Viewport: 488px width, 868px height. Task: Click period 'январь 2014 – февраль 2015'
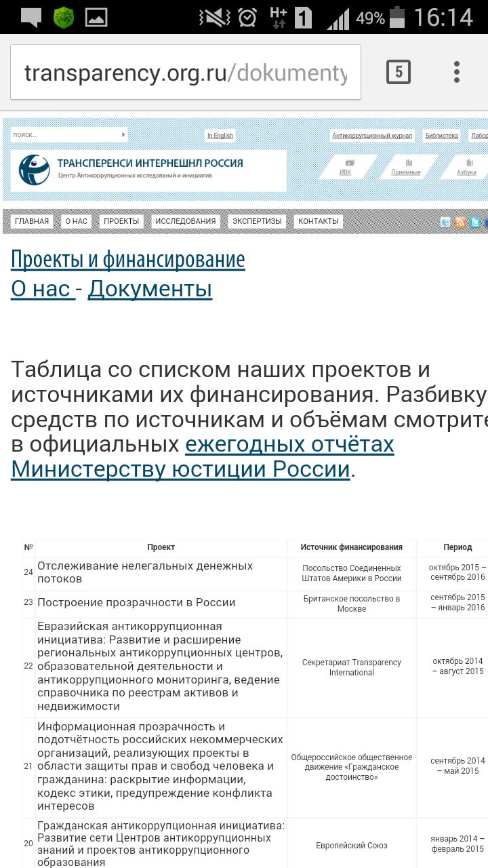pyautogui.click(x=457, y=844)
